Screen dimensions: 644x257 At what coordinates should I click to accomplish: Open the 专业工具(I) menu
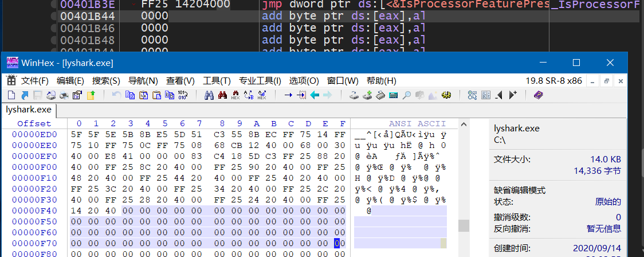click(260, 80)
